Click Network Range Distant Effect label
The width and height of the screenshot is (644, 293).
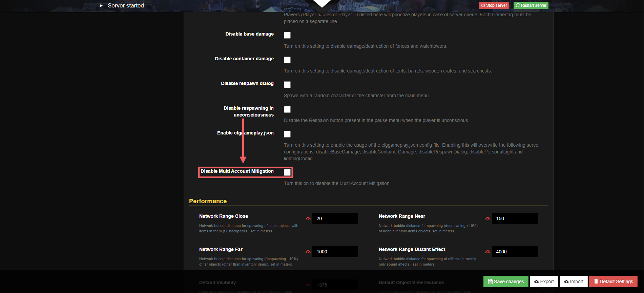(x=412, y=249)
